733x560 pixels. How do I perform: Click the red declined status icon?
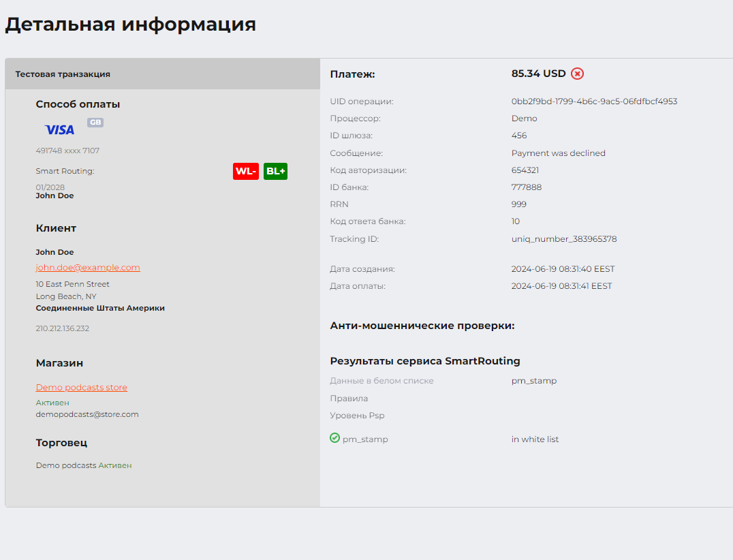click(x=577, y=74)
